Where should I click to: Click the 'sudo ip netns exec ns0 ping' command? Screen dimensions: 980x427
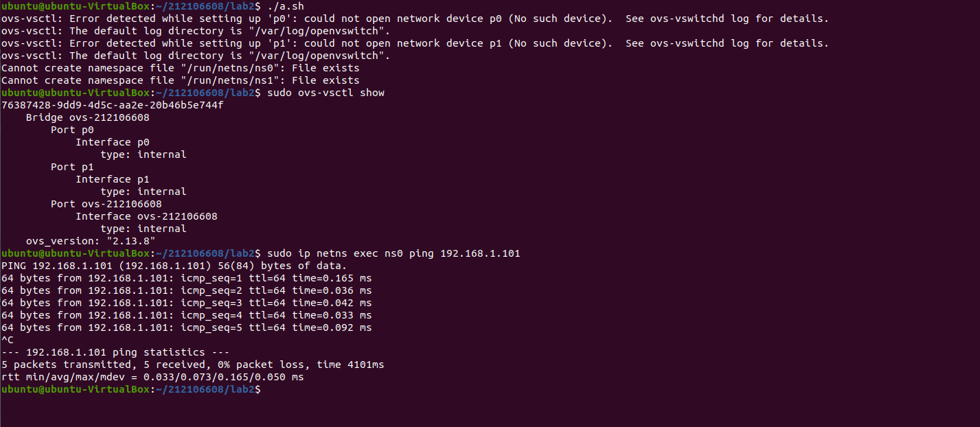click(x=394, y=253)
